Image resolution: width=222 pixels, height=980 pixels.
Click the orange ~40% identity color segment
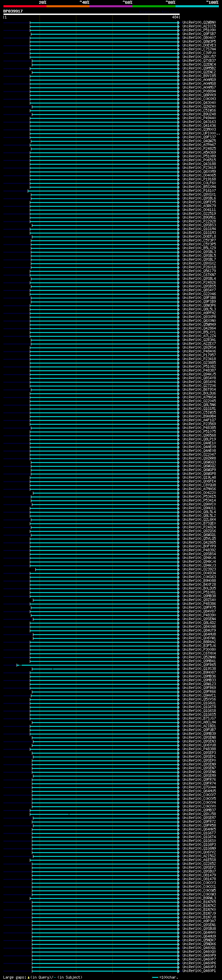click(68, 6)
